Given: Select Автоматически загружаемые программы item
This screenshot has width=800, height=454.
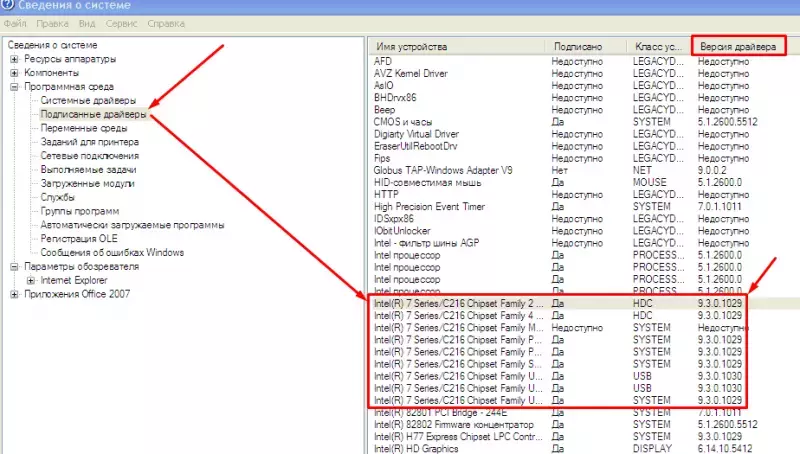Looking at the screenshot, I should click(x=132, y=224).
